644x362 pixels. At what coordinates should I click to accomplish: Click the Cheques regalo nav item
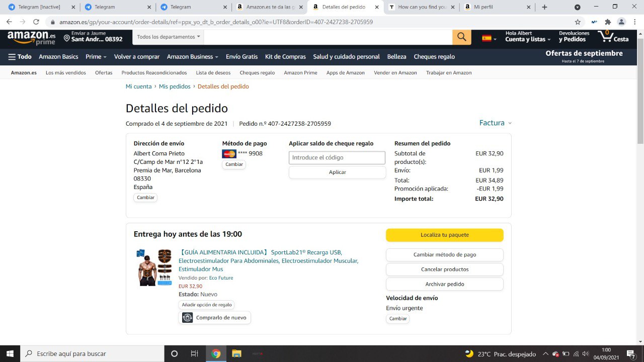[x=434, y=57]
